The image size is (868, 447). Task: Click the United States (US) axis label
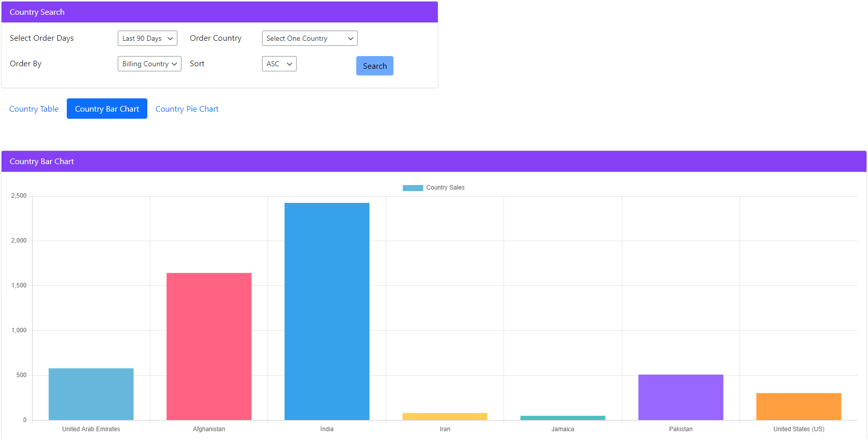799,429
